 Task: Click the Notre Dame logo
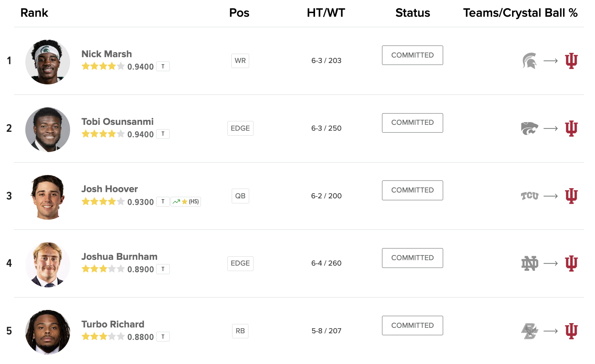[x=530, y=263]
